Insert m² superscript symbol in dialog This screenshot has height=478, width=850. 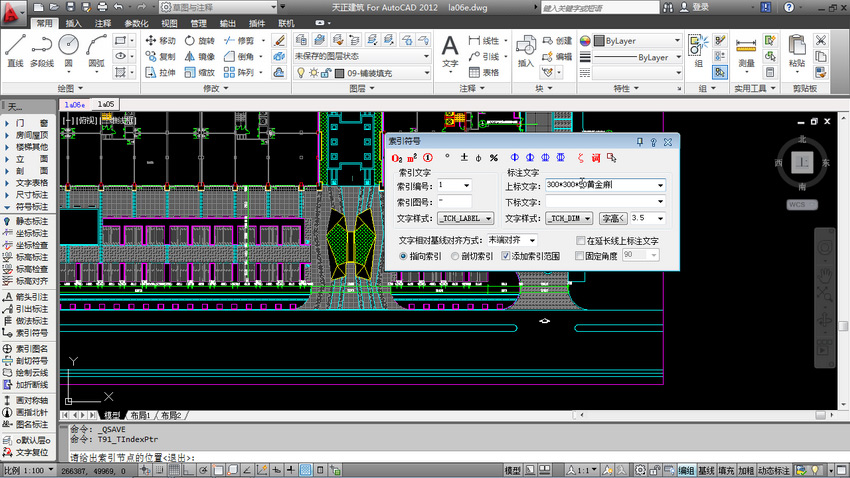pos(412,158)
